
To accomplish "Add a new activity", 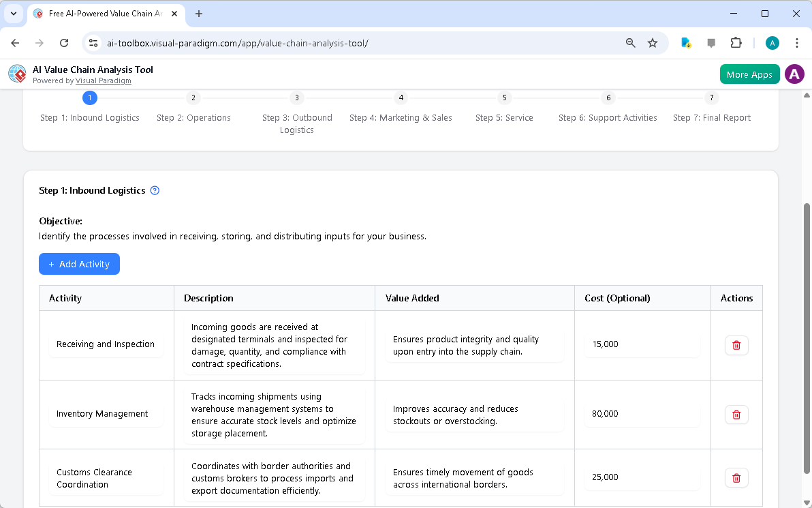I will coord(79,264).
